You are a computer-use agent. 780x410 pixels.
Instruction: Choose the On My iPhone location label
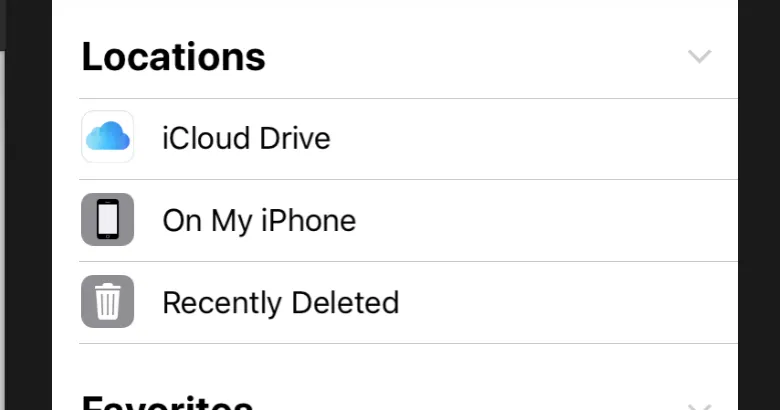click(x=259, y=220)
